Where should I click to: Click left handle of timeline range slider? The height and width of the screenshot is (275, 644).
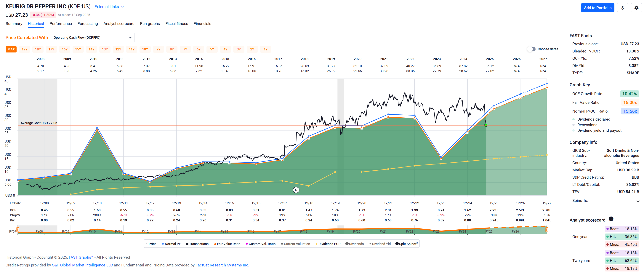point(18,229)
